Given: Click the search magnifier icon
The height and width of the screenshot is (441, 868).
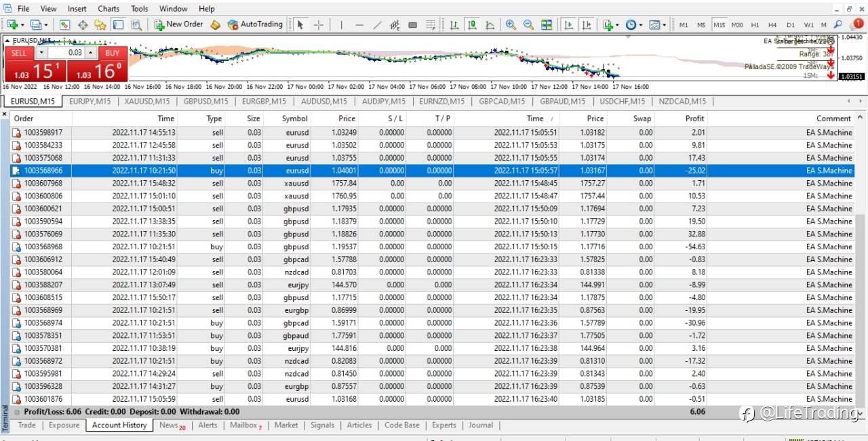Looking at the screenshot, I should [x=838, y=25].
